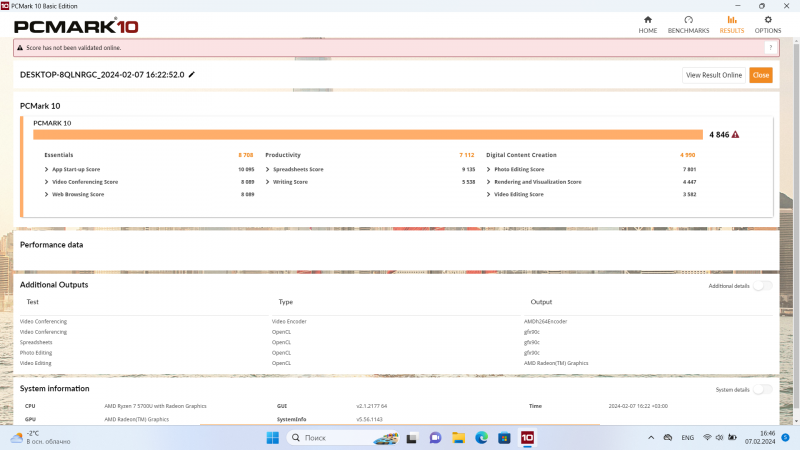
Task: Click the AMDh264Encoder output value
Action: (545, 321)
